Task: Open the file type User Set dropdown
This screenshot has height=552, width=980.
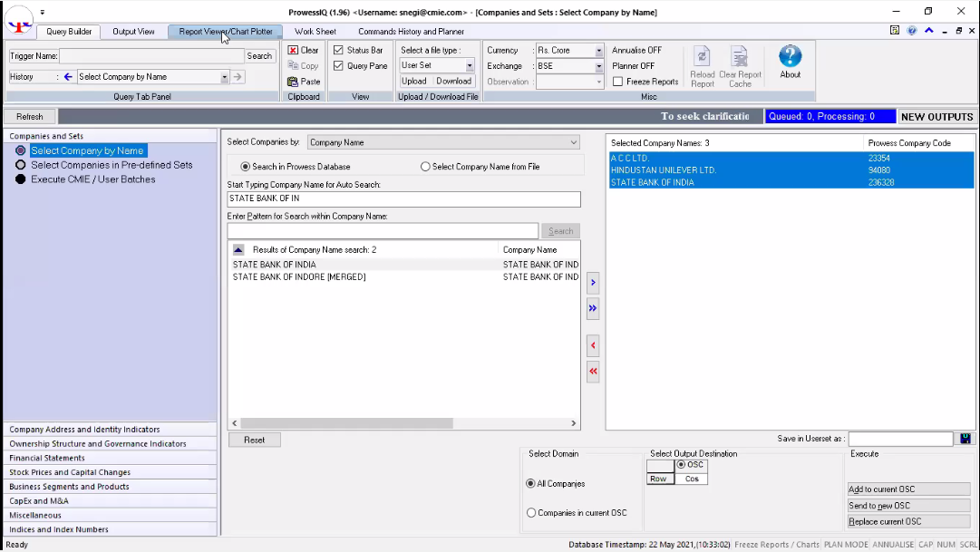Action: (470, 66)
